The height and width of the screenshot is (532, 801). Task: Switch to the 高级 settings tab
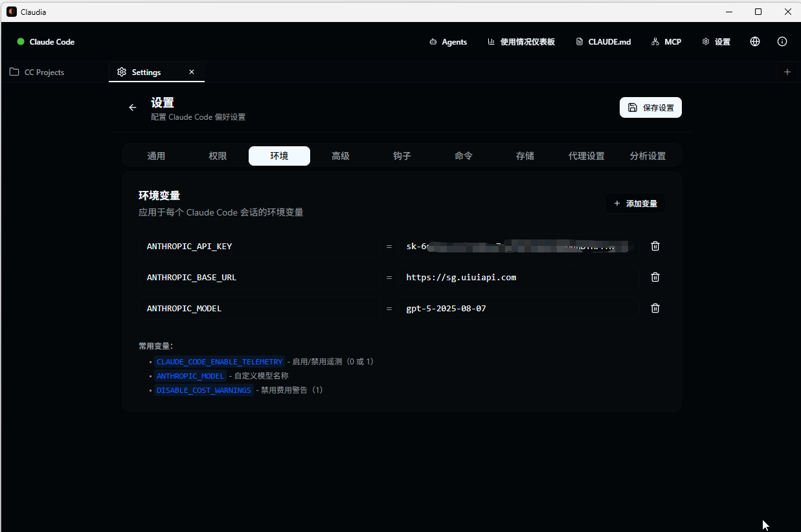(341, 156)
